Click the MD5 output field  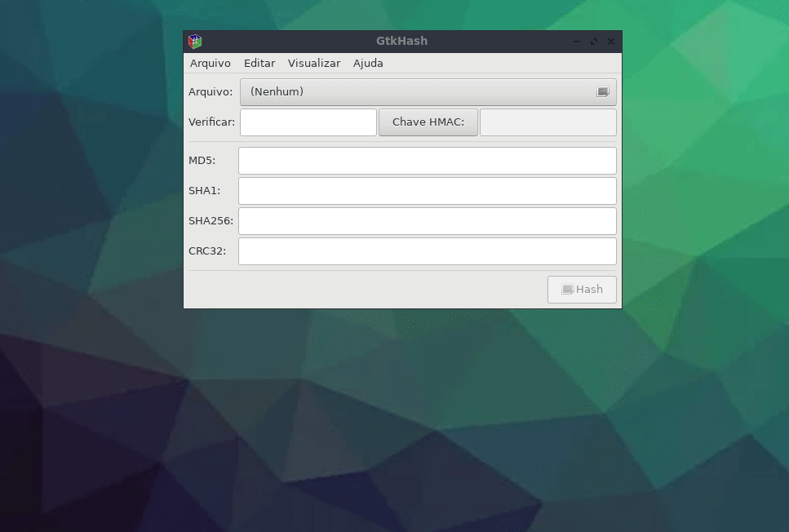428,161
